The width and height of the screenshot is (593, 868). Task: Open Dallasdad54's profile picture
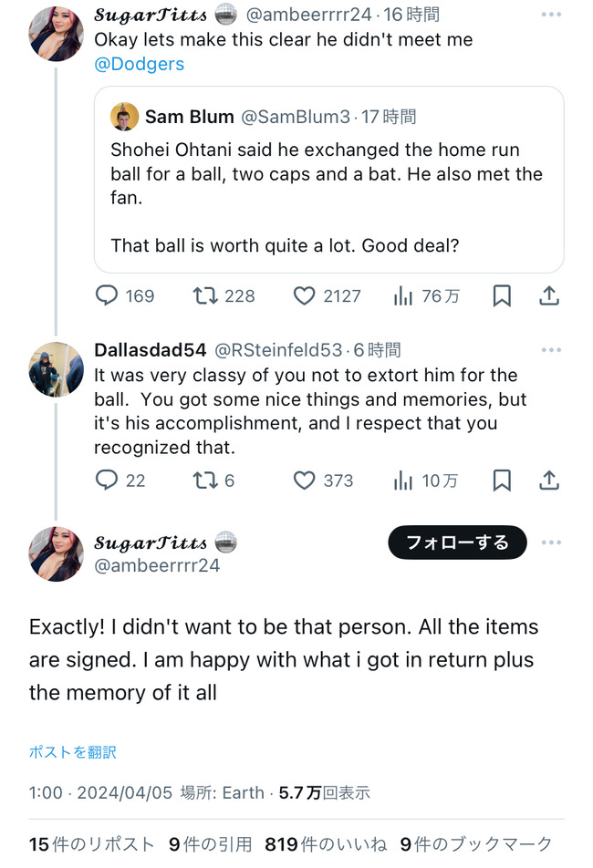56,369
